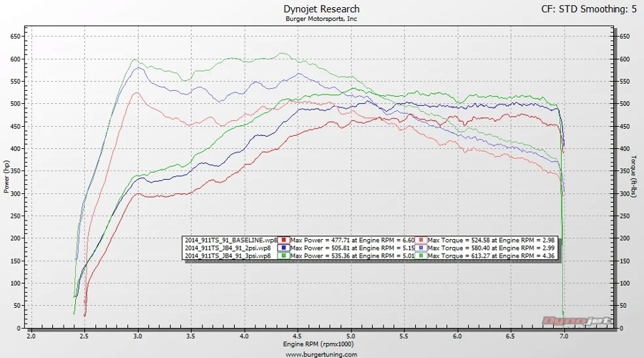Screen dimensions: 644x358
Task: Click the 2.5 tick on the RPM axis
Action: (x=84, y=336)
